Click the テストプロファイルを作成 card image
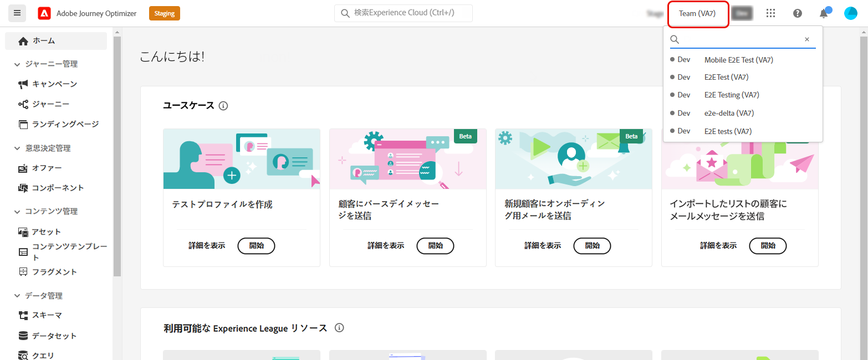868x360 pixels. click(242, 159)
